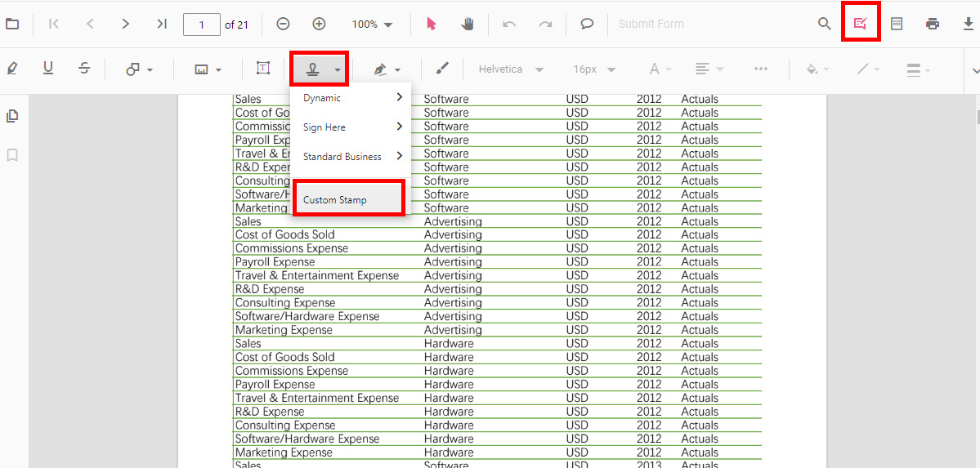
Task: Open the 100% zoom level dropdown
Action: pyautogui.click(x=373, y=25)
